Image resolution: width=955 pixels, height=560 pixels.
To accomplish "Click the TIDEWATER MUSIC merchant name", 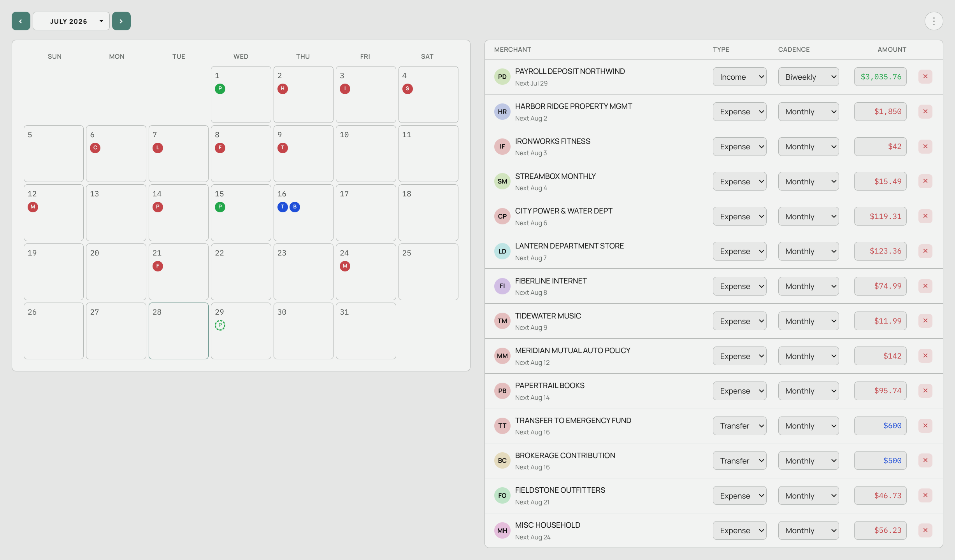I will 548,316.
